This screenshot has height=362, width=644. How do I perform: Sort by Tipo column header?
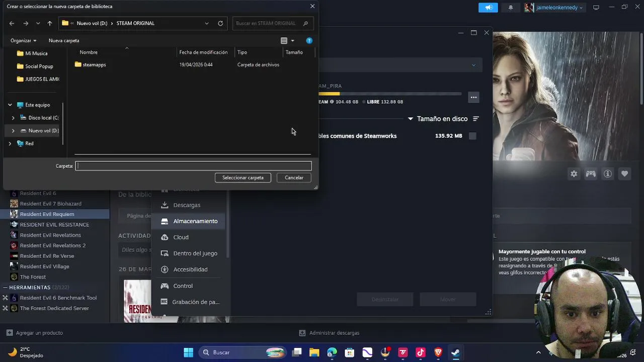click(242, 52)
